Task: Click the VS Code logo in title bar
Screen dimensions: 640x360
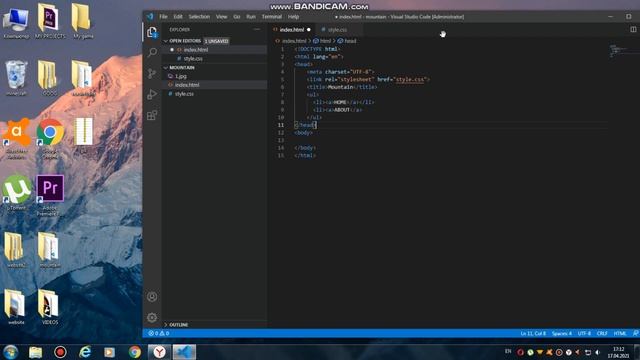Action: pyautogui.click(x=150, y=17)
